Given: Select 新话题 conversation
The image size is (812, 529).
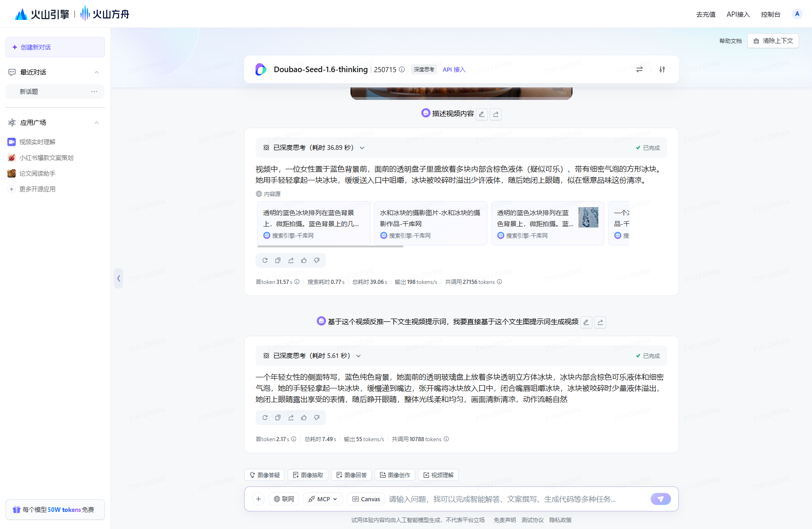Looking at the screenshot, I should [x=55, y=92].
